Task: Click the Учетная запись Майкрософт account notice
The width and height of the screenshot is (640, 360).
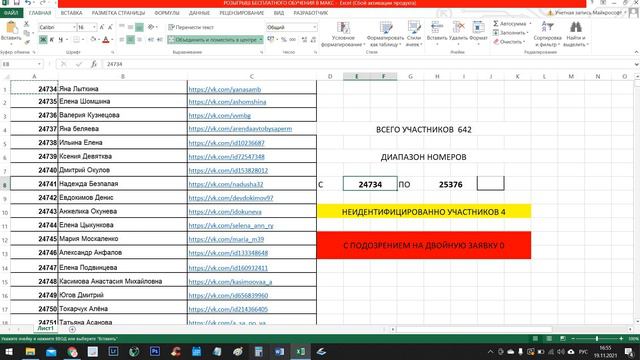Action: pyautogui.click(x=586, y=13)
